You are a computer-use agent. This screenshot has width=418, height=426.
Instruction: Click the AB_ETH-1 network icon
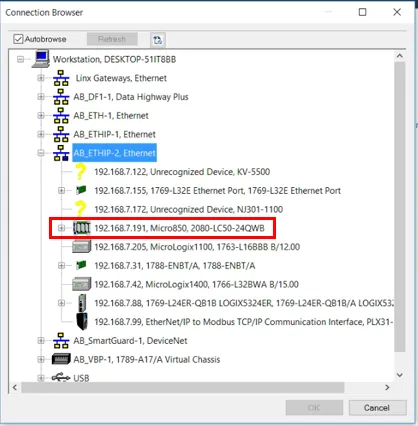(61, 115)
